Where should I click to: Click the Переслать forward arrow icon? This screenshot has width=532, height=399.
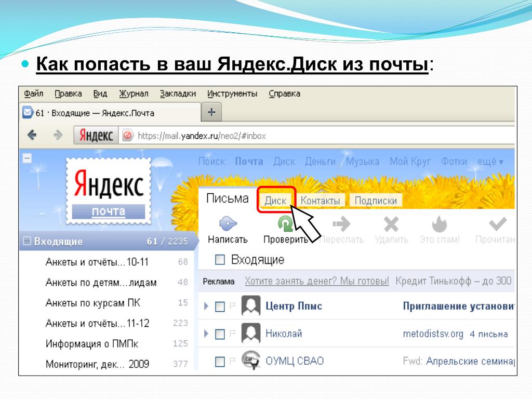[341, 223]
